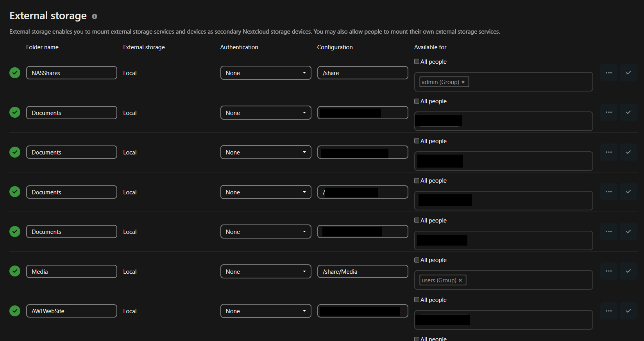
Task: Click the External storage column header
Action: (144, 47)
